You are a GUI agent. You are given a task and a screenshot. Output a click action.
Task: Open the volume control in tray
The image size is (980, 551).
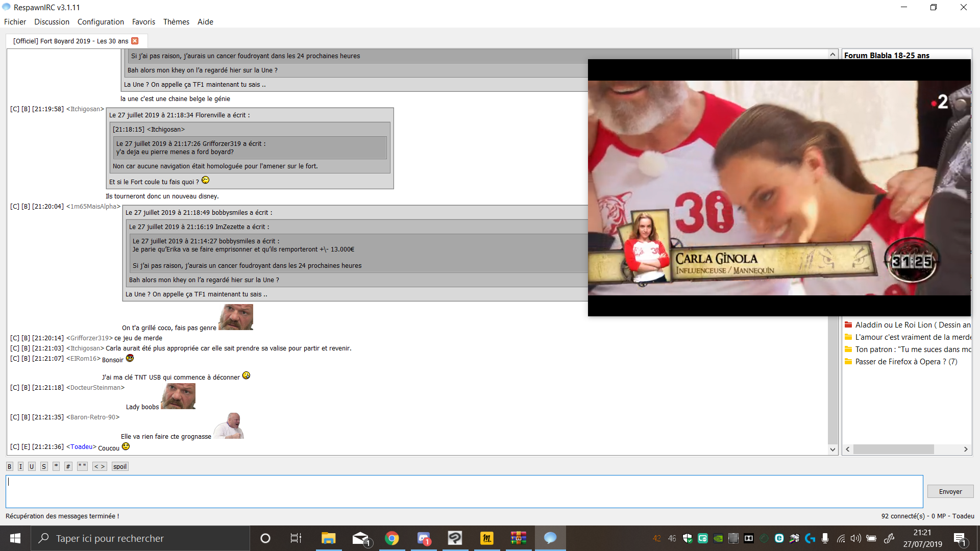(856, 538)
